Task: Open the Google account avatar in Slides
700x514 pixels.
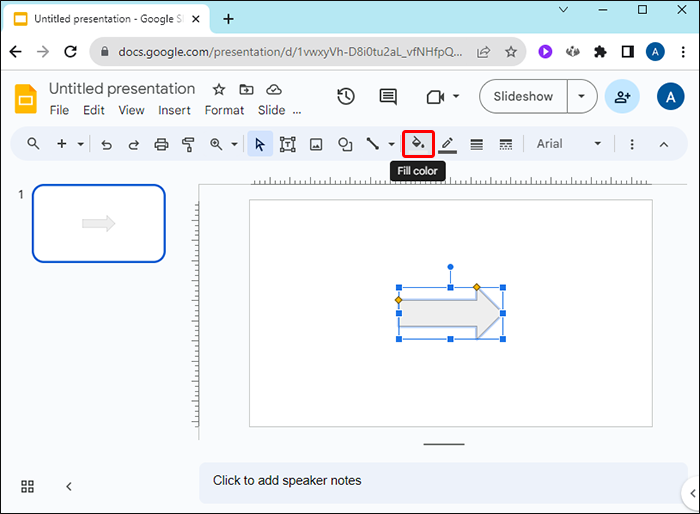Action: click(x=670, y=96)
